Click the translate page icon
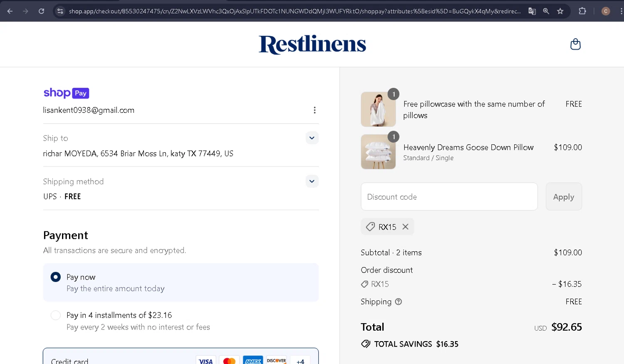 pyautogui.click(x=532, y=11)
